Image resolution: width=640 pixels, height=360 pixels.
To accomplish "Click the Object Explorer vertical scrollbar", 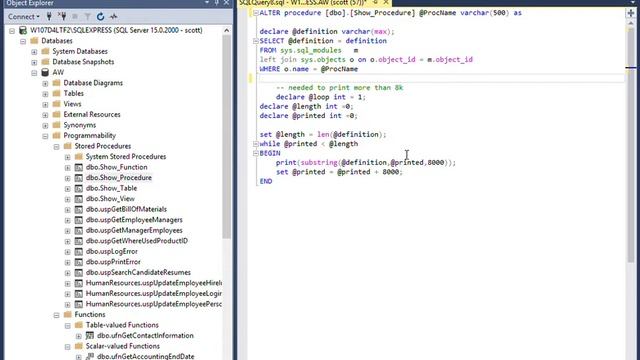I will (x=227, y=137).
